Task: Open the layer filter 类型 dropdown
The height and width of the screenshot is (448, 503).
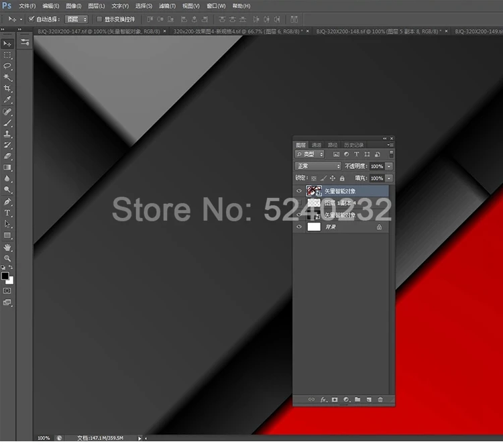Action: pos(310,154)
